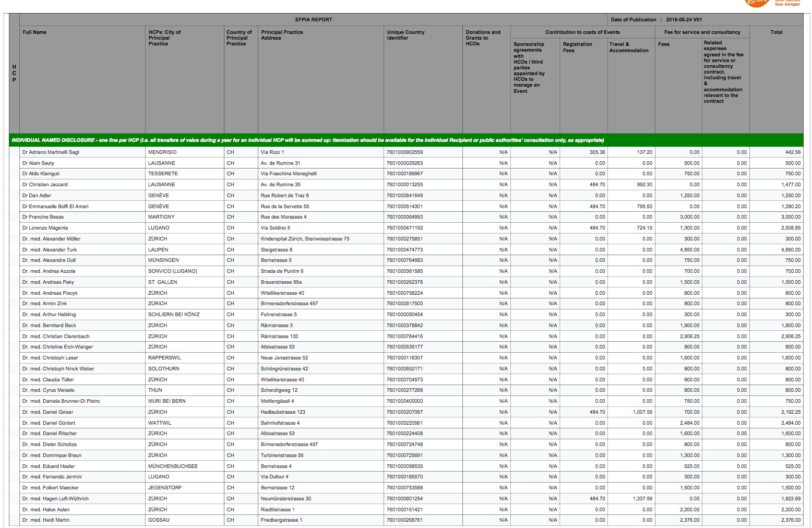Select name 'Dr Adriano Martinelli Sagl'

51,152
